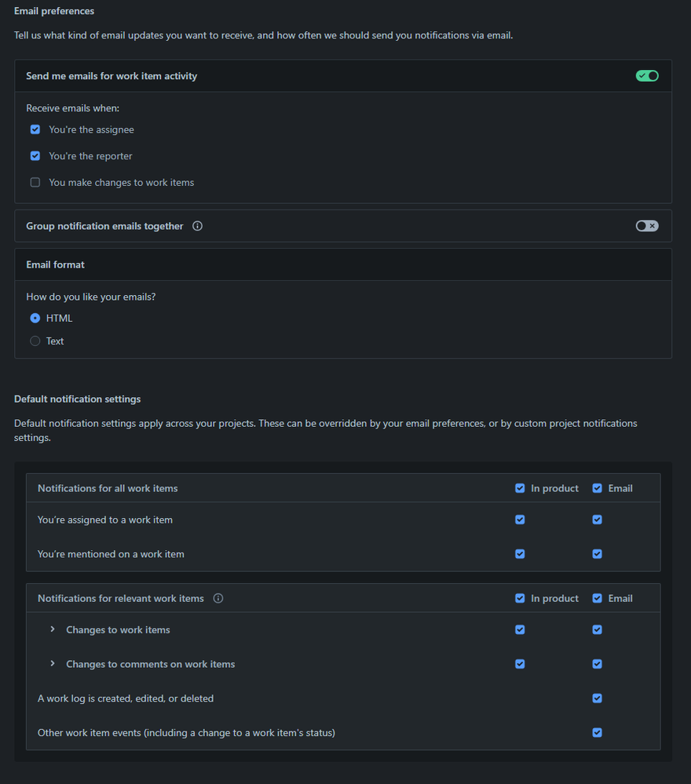Expand Changes to comments on work items
The image size is (691, 784).
click(x=53, y=664)
